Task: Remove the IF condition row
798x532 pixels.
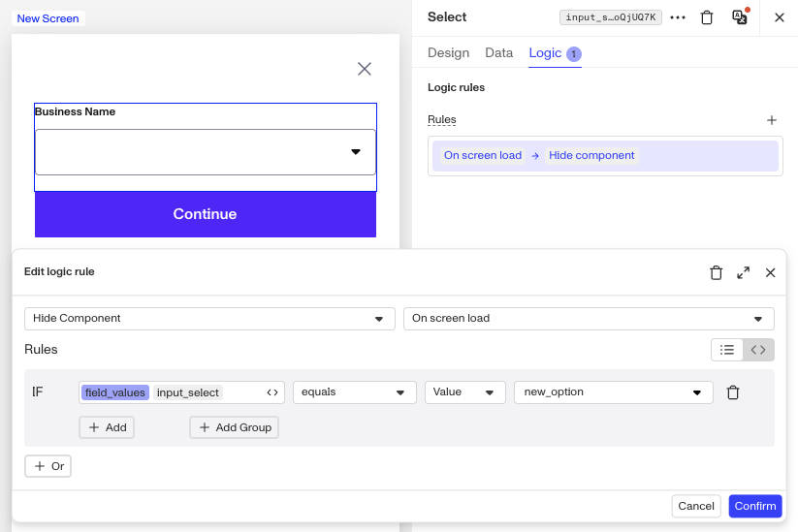Action: pos(733,392)
